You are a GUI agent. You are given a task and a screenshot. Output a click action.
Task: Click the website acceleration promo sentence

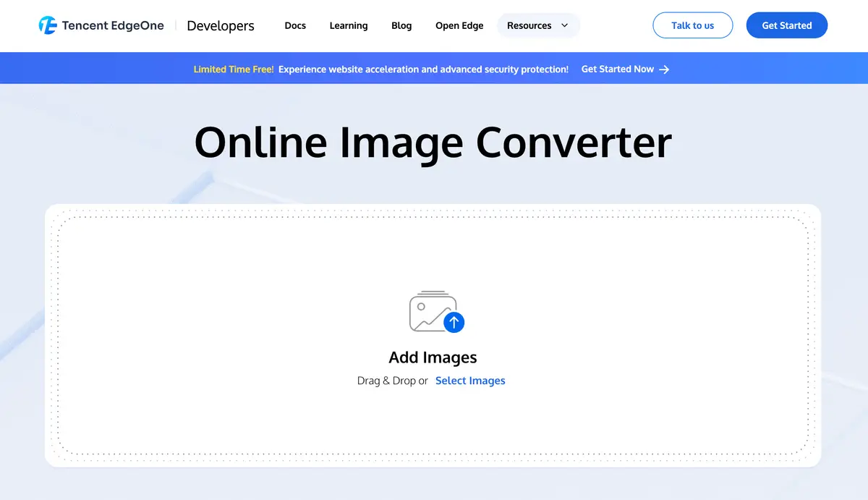coord(423,69)
